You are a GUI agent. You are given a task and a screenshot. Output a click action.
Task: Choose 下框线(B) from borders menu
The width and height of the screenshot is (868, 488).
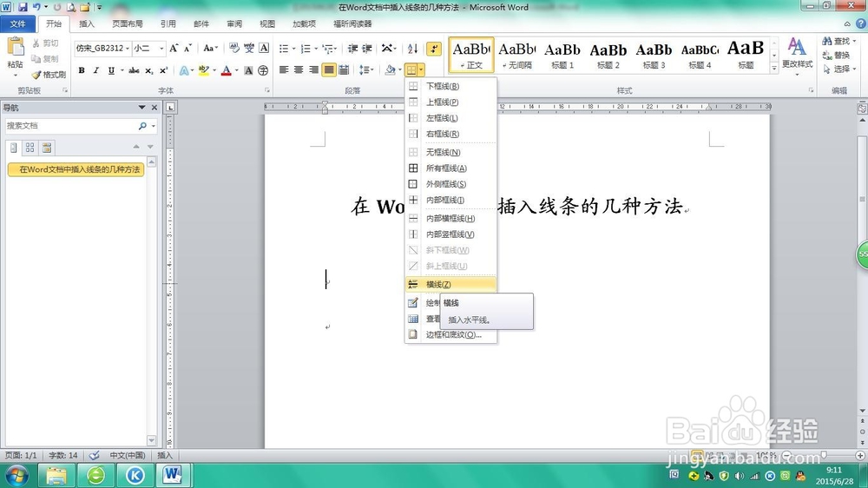[450, 86]
